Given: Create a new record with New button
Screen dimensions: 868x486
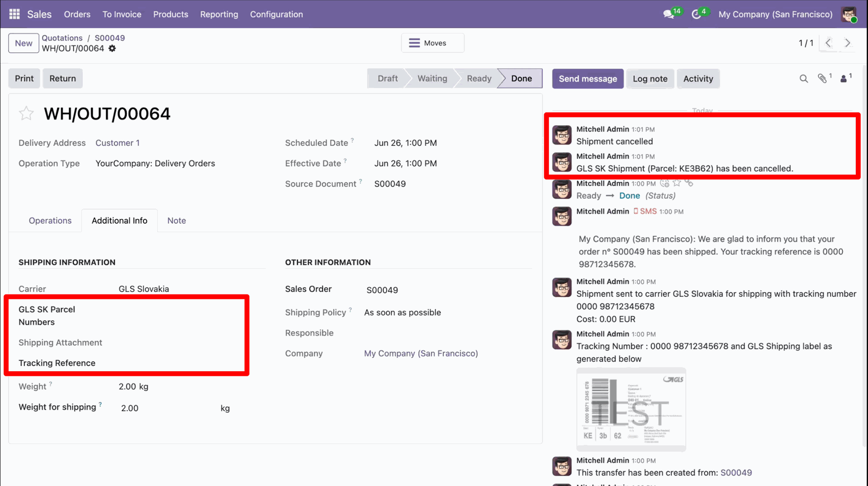Looking at the screenshot, I should pos(24,43).
